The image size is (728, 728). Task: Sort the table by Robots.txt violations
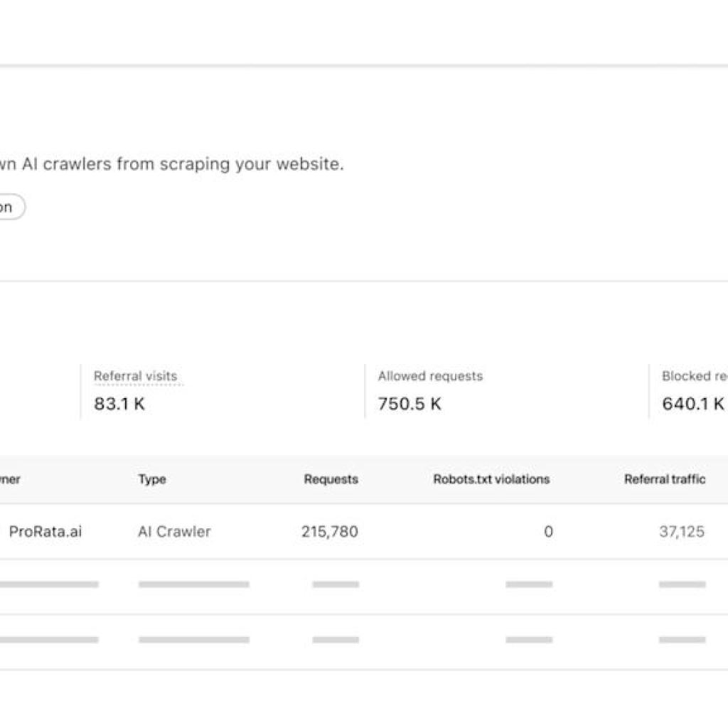click(x=492, y=479)
